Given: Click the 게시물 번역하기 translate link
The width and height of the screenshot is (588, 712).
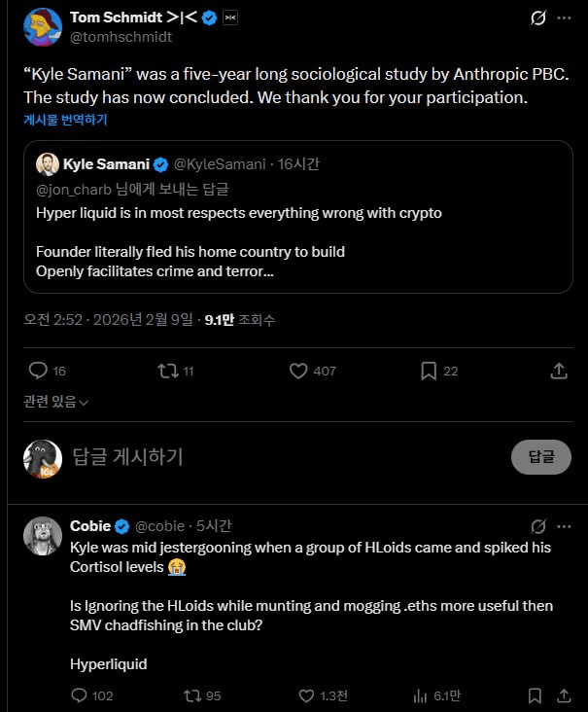Looking at the screenshot, I should pos(65,120).
